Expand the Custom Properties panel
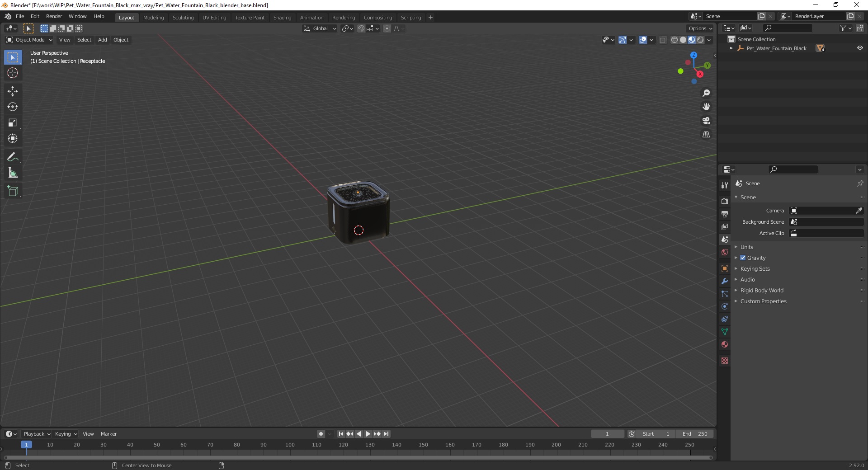 tap(763, 301)
